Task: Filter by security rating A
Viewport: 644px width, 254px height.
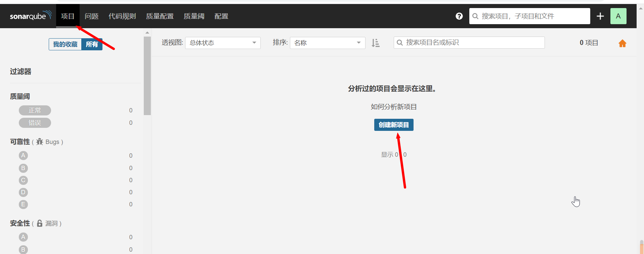Action: [23, 237]
